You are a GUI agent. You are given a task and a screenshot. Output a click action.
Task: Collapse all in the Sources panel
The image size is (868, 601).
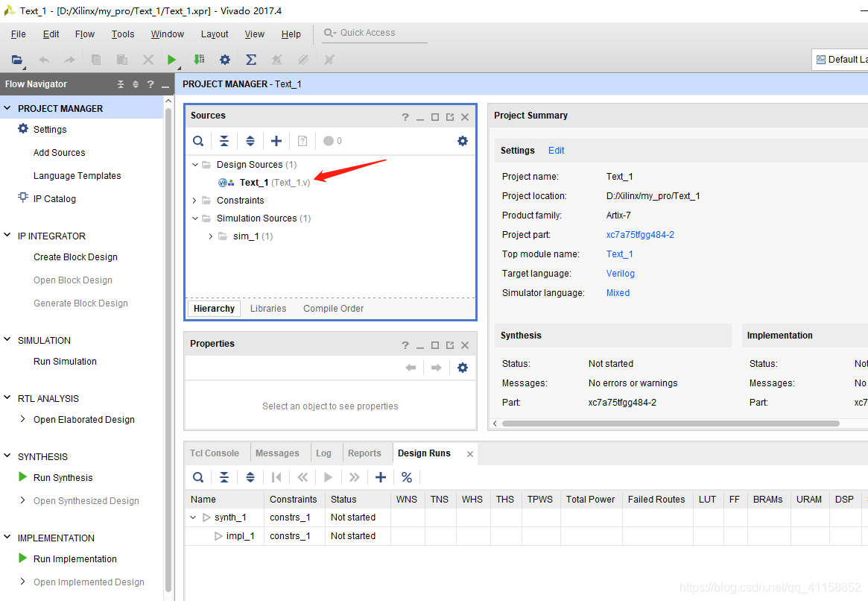(x=224, y=141)
